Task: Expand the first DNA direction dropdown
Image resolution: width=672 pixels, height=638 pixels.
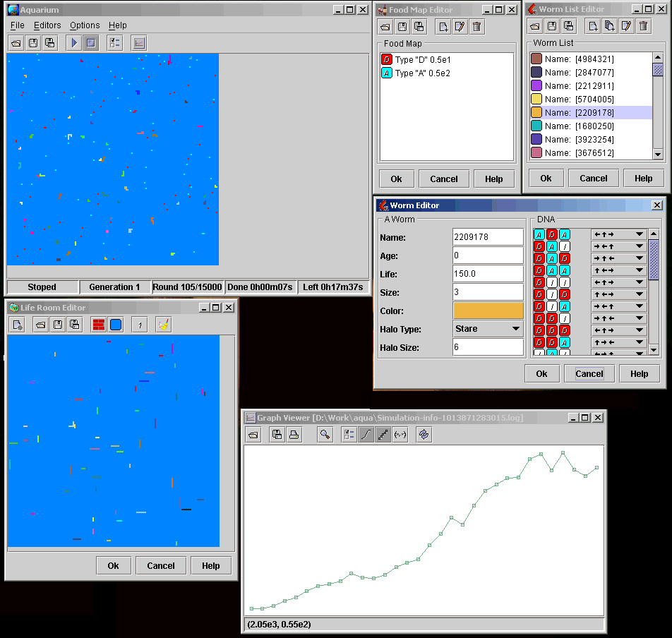Action: point(618,234)
